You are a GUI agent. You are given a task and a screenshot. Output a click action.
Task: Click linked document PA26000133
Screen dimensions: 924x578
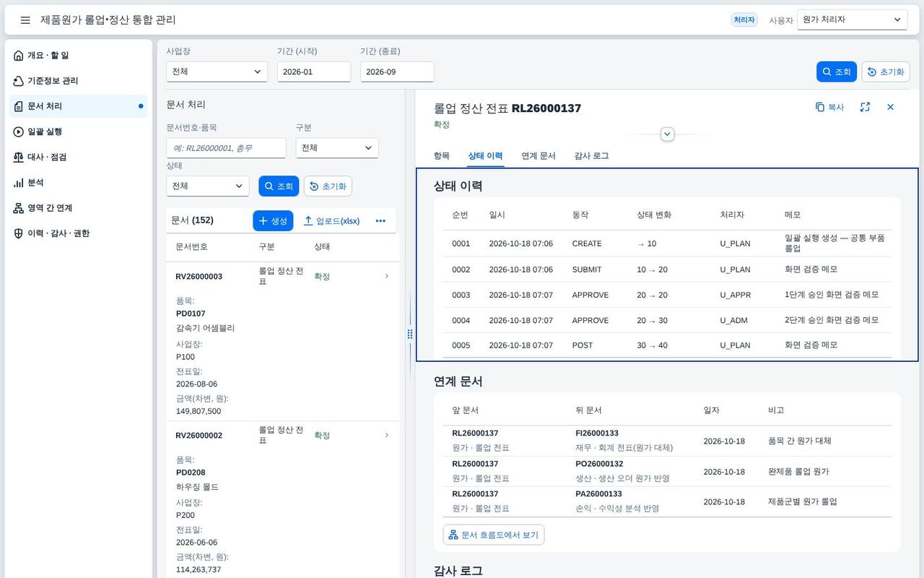598,494
